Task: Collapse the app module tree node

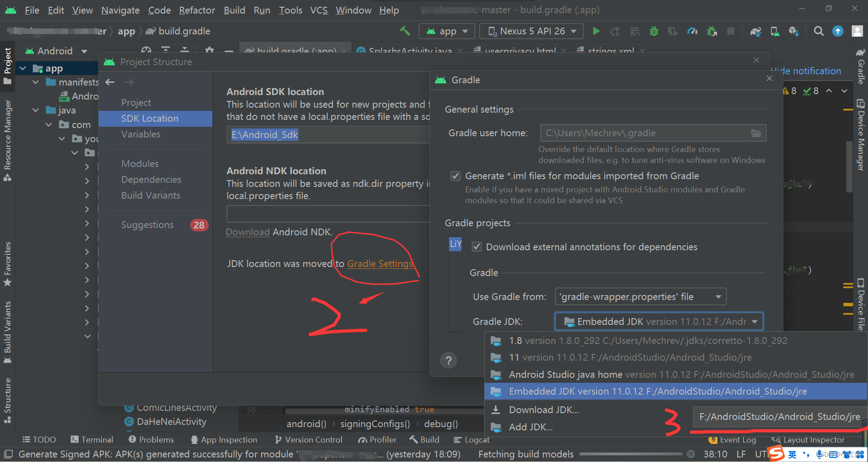Action: pyautogui.click(x=24, y=68)
